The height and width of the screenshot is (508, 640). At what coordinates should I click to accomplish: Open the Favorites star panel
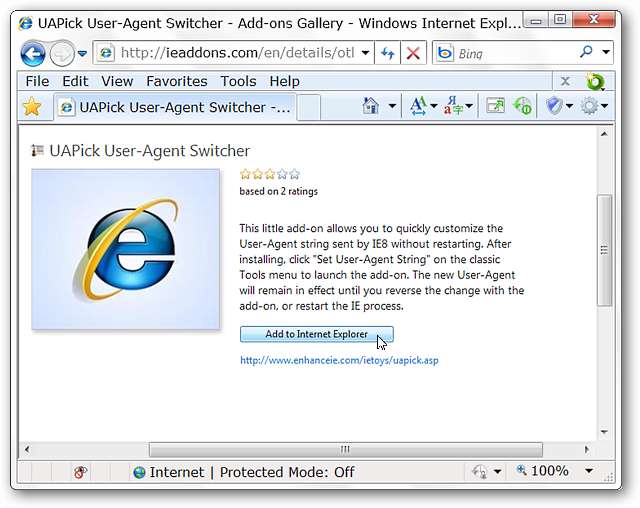pos(32,107)
